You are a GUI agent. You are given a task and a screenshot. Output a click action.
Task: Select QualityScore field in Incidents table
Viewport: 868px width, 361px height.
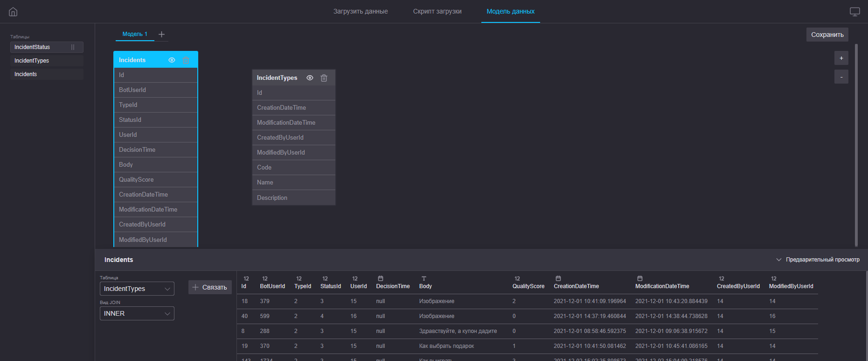tap(156, 180)
